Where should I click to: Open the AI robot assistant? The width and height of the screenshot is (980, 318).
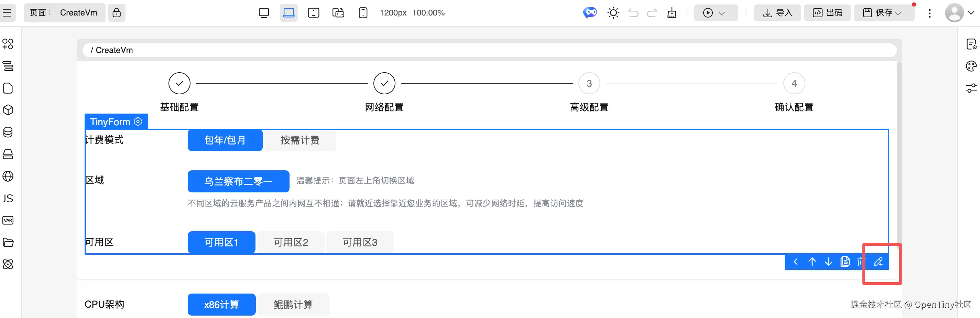[x=590, y=13]
